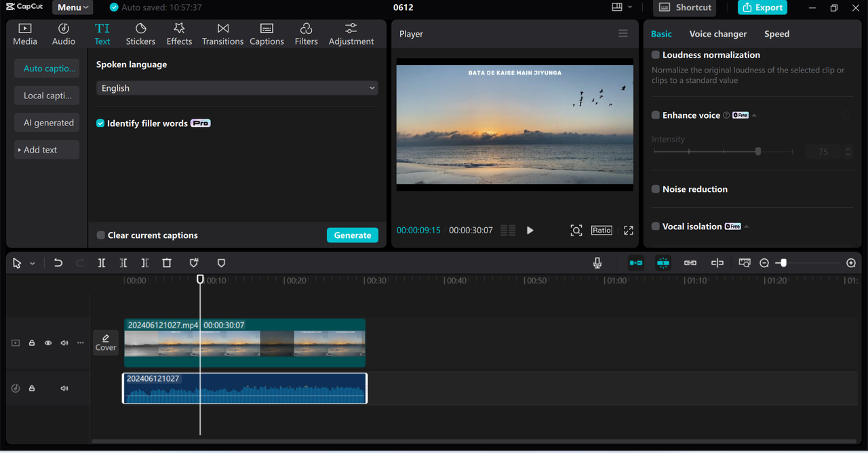868x453 pixels.
Task: Open the Shortcut keyboard panel
Action: pyautogui.click(x=684, y=7)
